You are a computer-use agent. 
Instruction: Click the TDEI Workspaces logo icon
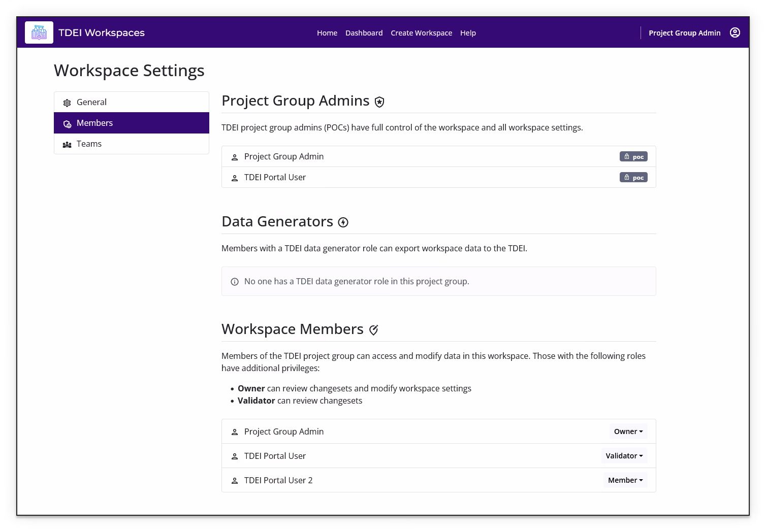39,32
